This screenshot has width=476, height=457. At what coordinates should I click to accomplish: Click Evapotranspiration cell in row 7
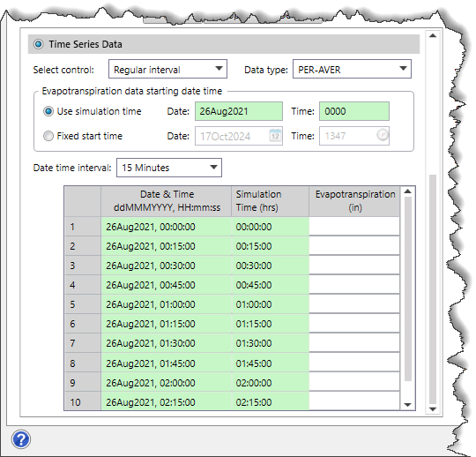click(354, 343)
